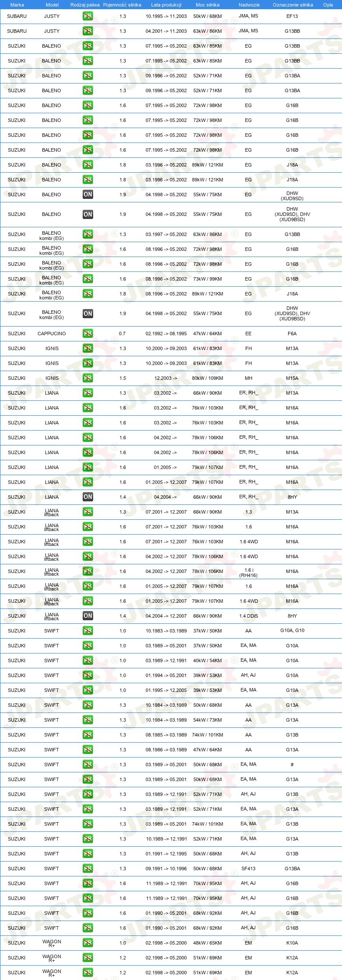This screenshot has height=980, width=342.
Task: Click body value 1.6 i (RH416)
Action: click(248, 573)
